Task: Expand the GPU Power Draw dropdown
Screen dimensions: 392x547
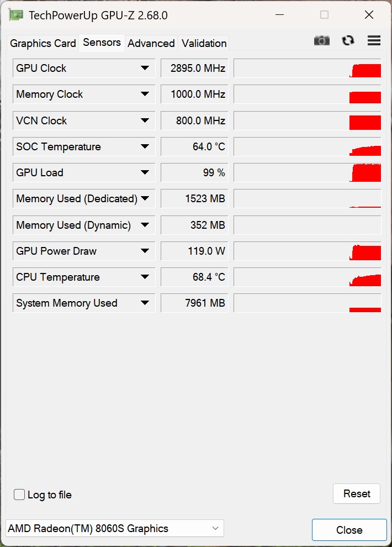Action: coord(145,251)
